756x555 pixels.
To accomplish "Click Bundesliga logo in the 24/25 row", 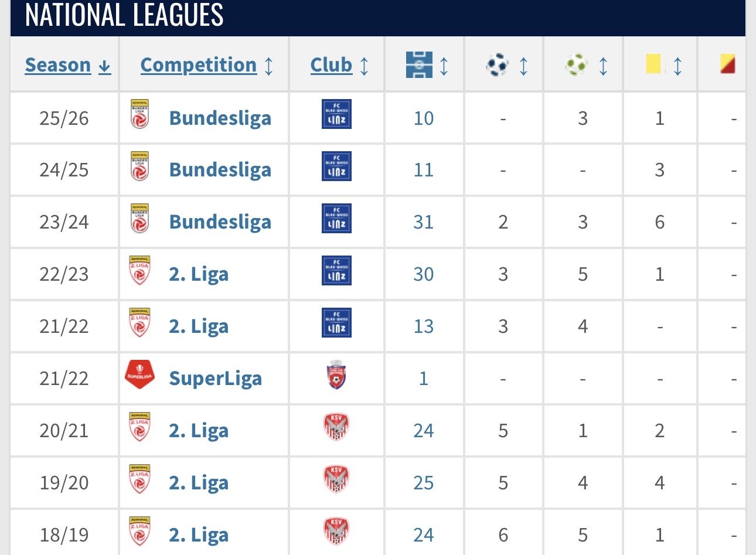I will 139,166.
